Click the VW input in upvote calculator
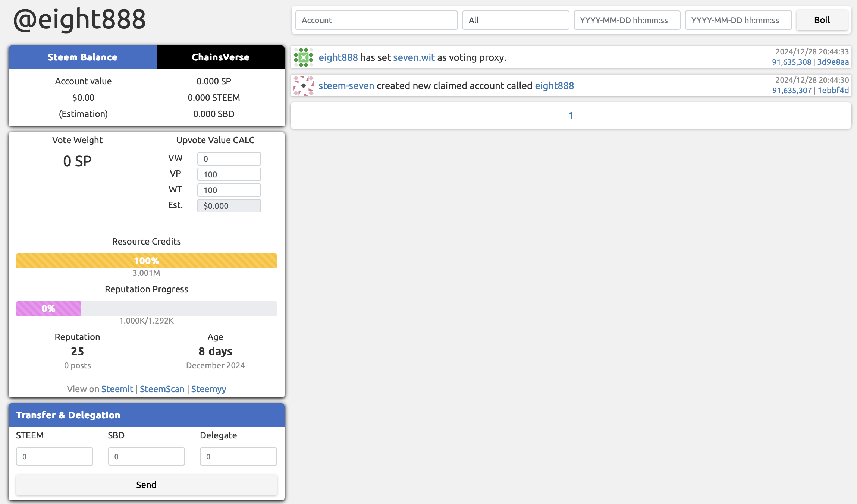 pyautogui.click(x=229, y=159)
